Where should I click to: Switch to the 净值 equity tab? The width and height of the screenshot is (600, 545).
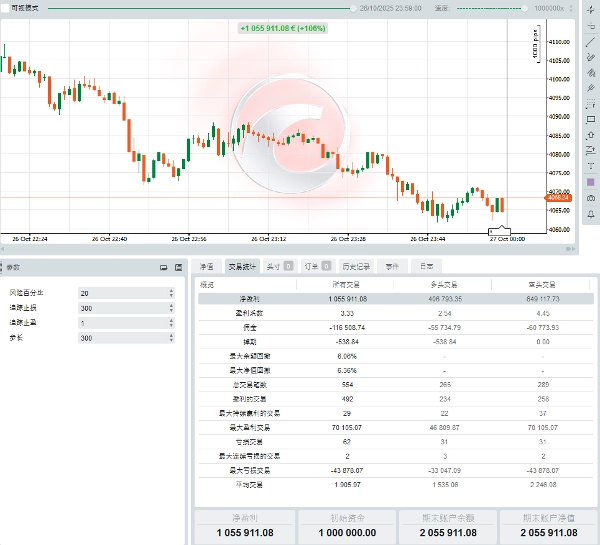[x=207, y=266]
